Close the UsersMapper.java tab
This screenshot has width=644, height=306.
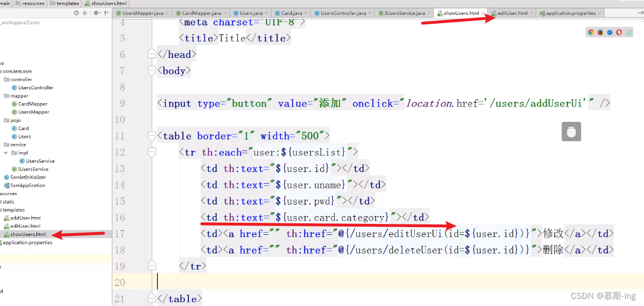167,14
